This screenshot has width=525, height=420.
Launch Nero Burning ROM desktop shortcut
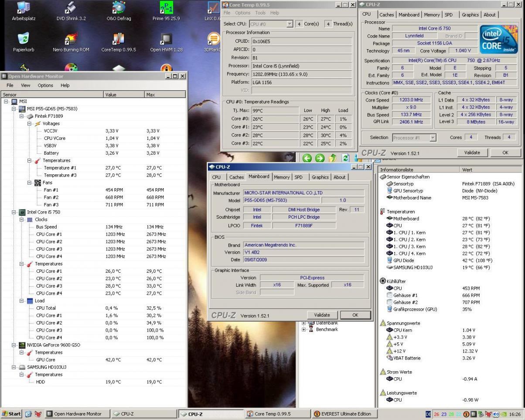point(71,42)
